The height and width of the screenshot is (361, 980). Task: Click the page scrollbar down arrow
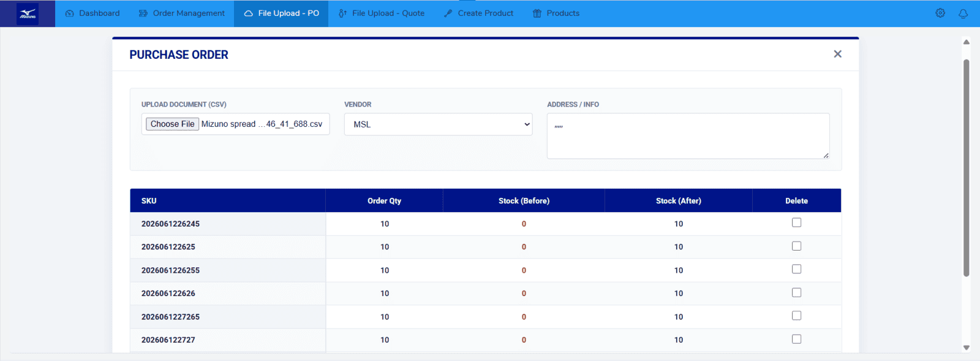pyautogui.click(x=967, y=348)
